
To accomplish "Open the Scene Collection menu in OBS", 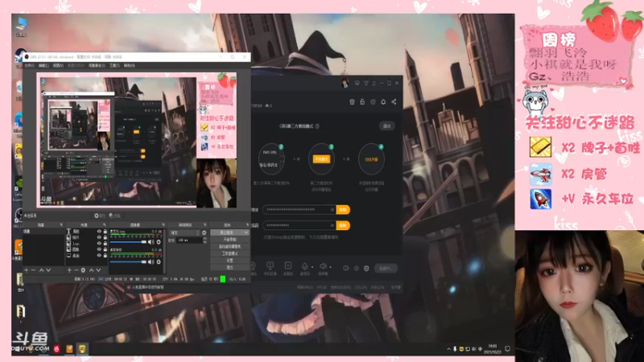I will pos(97,66).
